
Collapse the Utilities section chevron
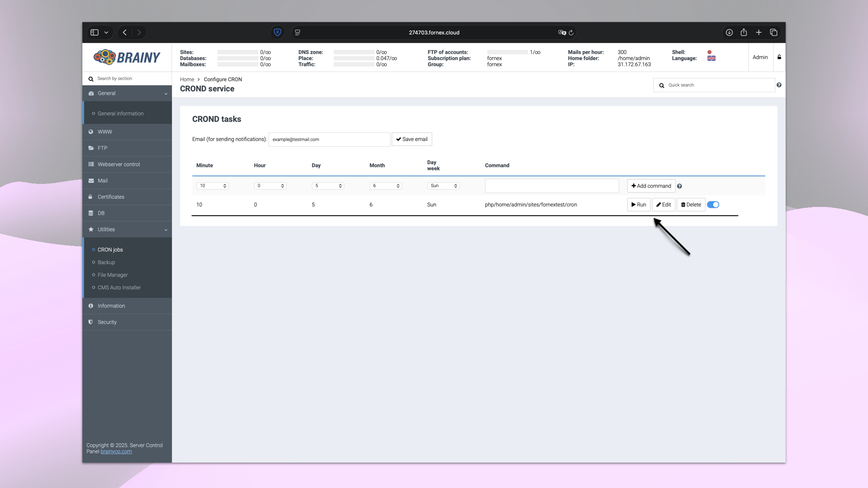click(166, 230)
